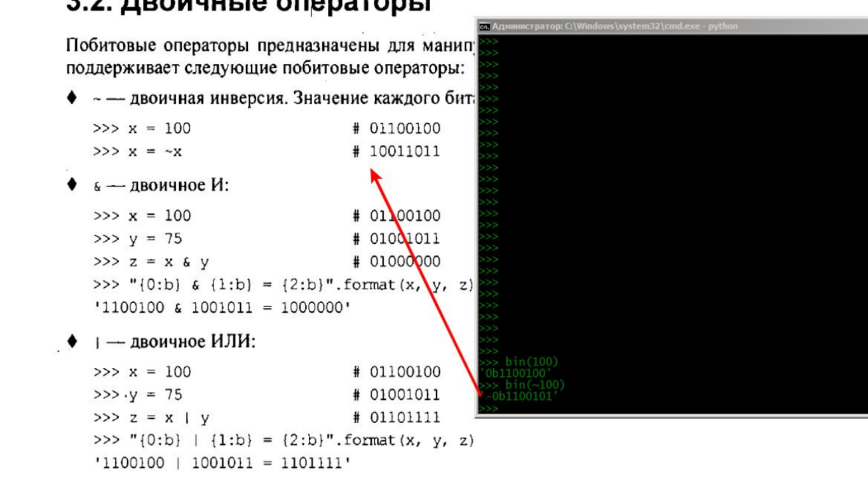Click the x = ~x code line

click(138, 152)
